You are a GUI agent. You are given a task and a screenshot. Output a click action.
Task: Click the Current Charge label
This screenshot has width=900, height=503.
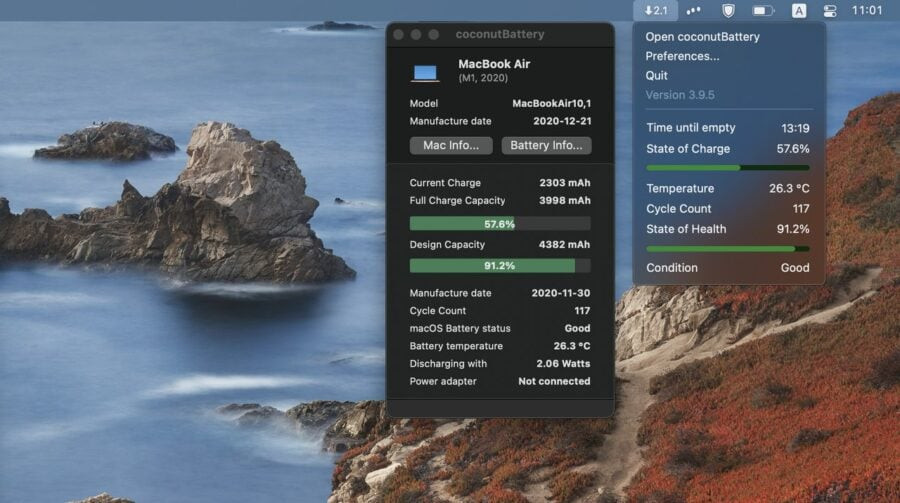click(445, 183)
